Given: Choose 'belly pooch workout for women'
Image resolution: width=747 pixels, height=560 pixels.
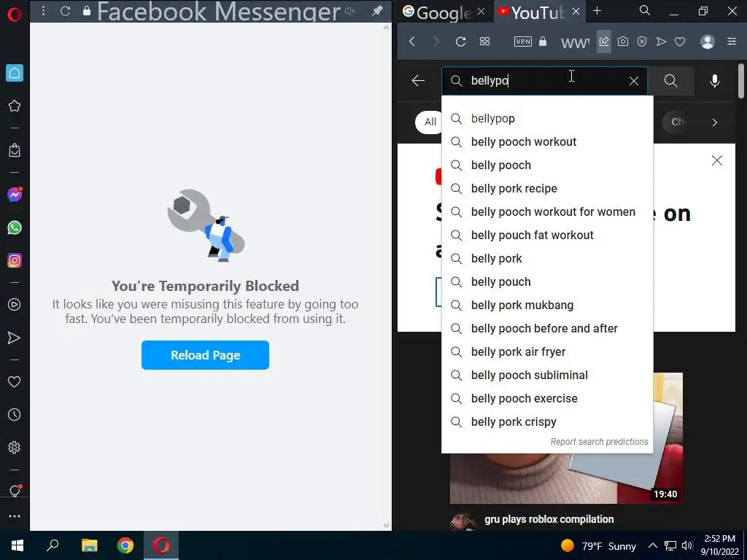Looking at the screenshot, I should click(x=547, y=211).
